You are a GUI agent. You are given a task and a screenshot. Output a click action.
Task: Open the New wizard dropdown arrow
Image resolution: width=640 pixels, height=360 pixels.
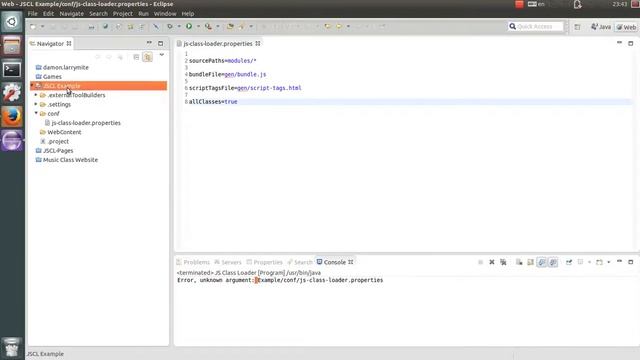tap(42, 27)
